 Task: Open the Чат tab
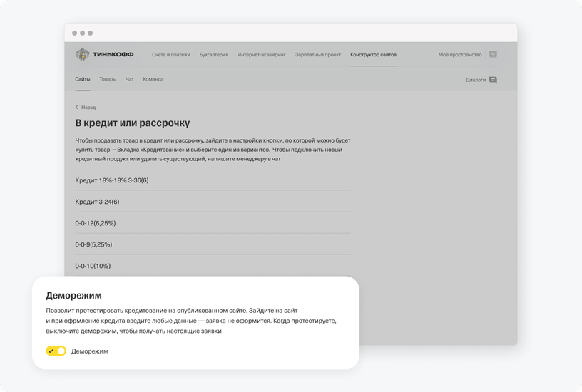click(x=130, y=79)
